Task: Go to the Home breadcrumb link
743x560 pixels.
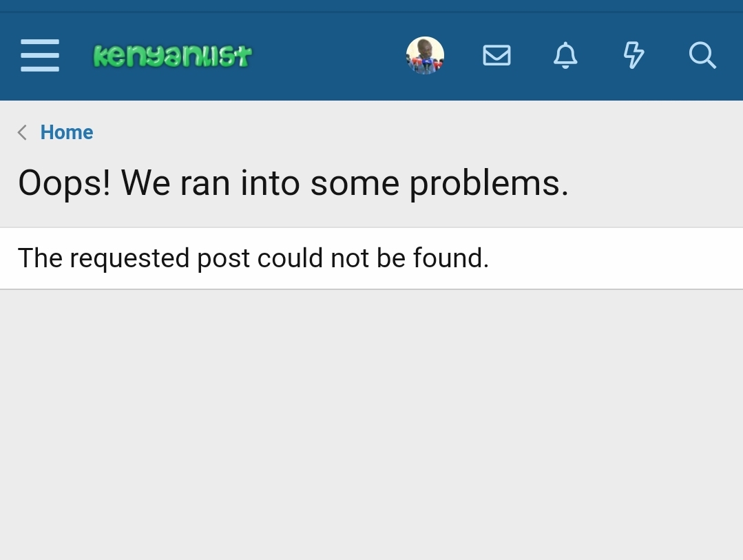Action: pos(67,132)
